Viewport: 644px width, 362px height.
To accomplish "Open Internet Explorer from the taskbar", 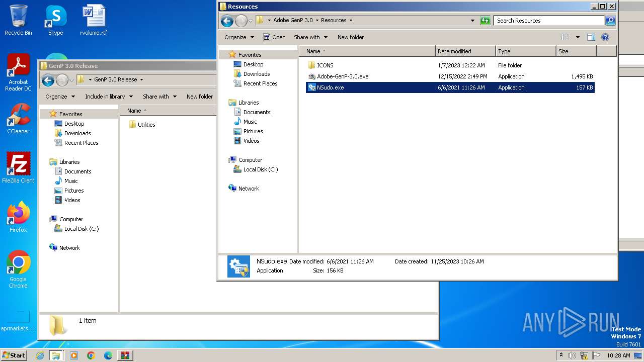I will point(40,355).
